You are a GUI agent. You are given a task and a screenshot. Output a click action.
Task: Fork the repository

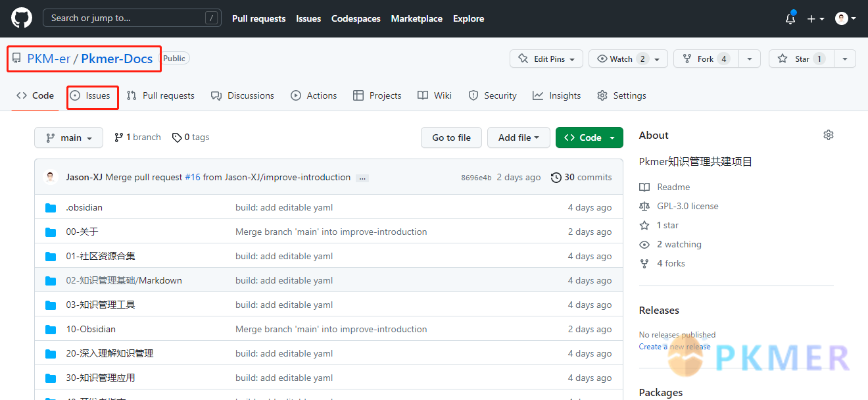click(x=706, y=59)
